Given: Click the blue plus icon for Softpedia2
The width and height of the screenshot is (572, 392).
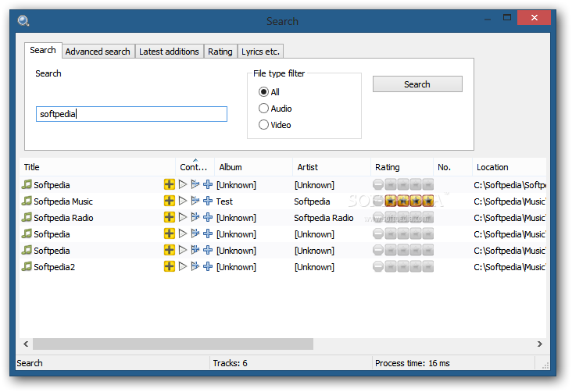Looking at the screenshot, I should tap(208, 266).
